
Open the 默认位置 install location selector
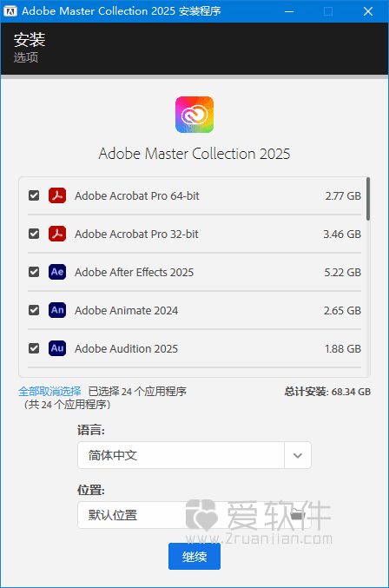(x=194, y=515)
